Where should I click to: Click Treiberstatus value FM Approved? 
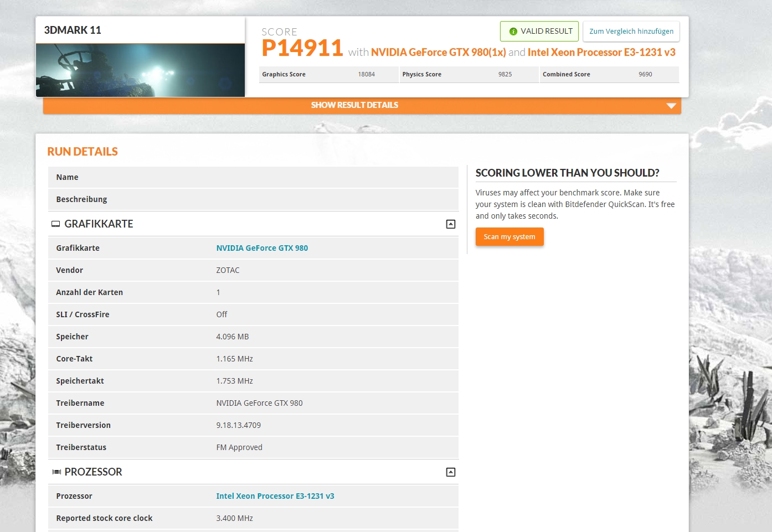(x=239, y=447)
